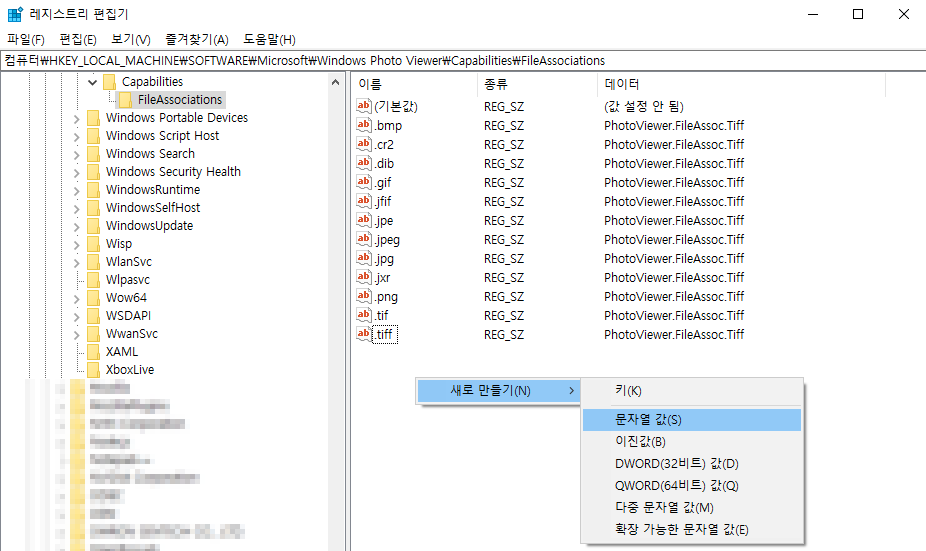Click the Wow64 folder icon

point(93,298)
